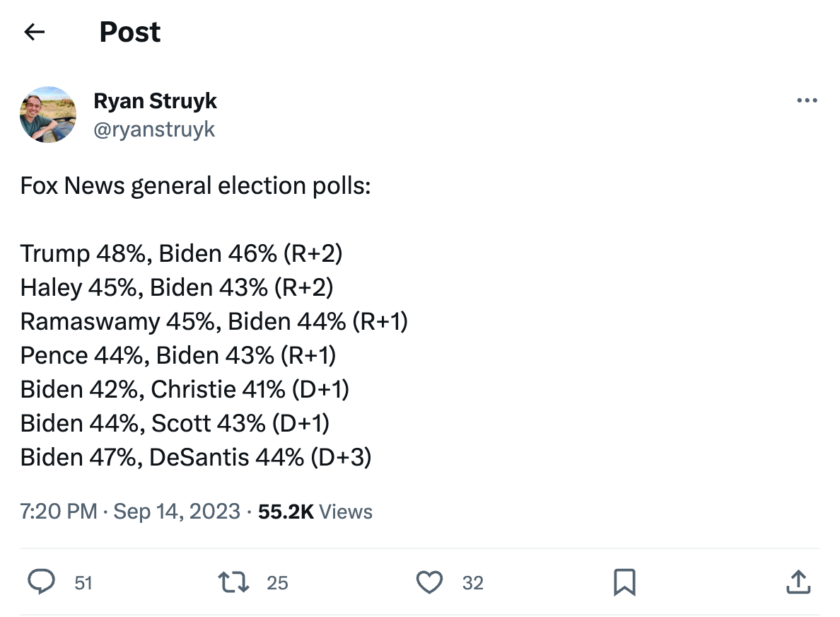This screenshot has width=840, height=617.
Task: Click the "Fox News general election polls:" text
Action: click(196, 186)
